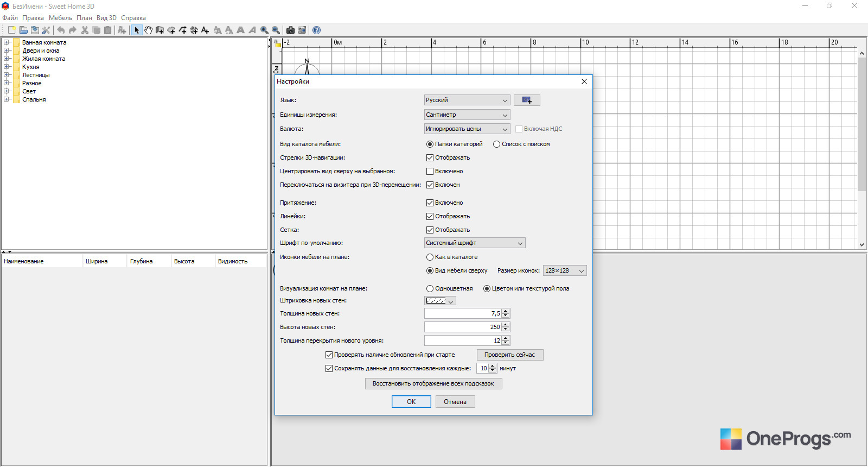Click the Undo arrow in the toolbar
Screen dimensions: 868x467
[x=61, y=30]
